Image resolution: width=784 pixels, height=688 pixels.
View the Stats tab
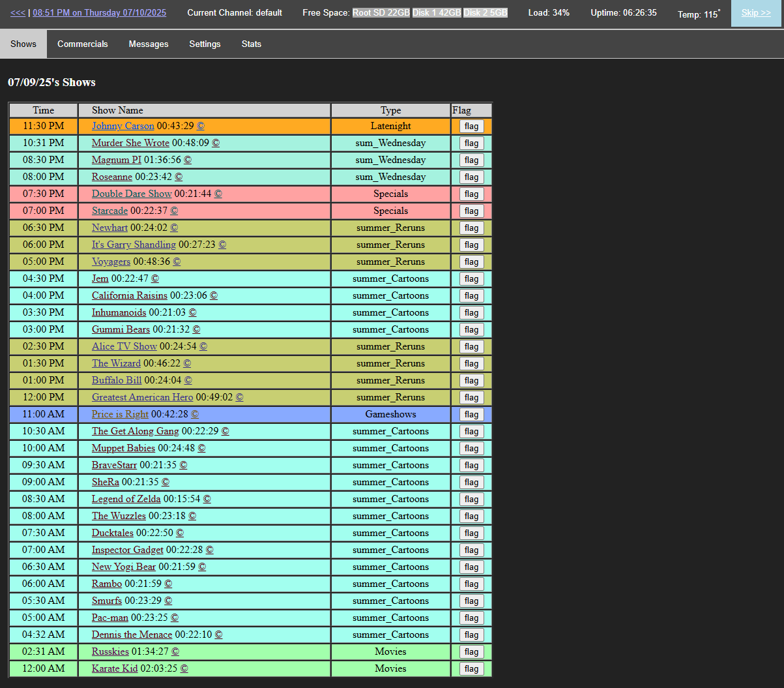(252, 44)
